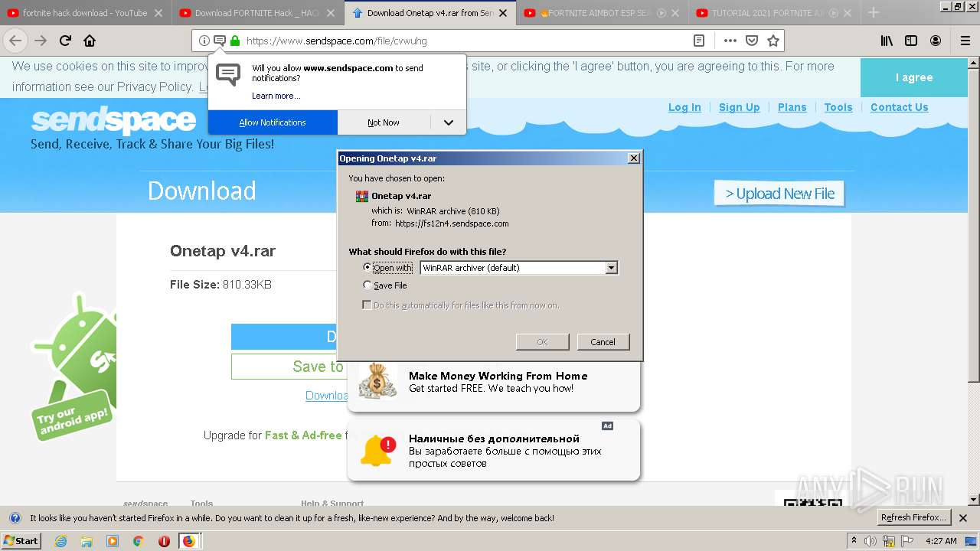Click the forward navigation arrow

coord(41,41)
